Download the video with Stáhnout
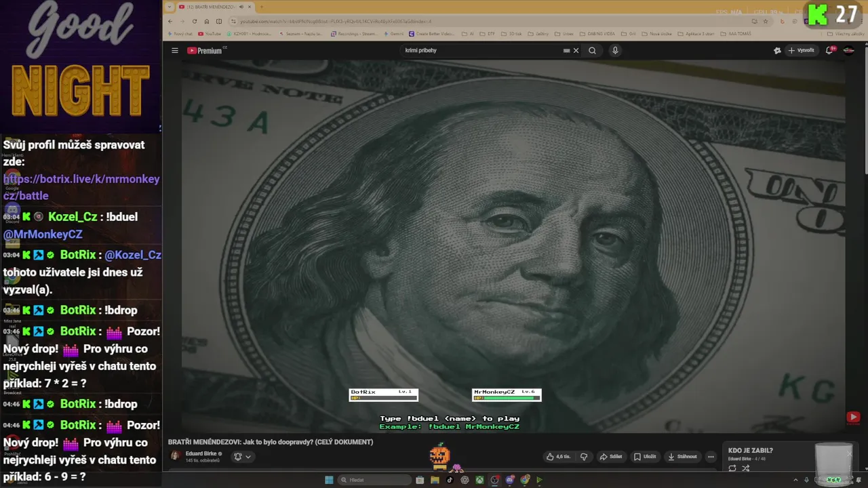This screenshot has width=868, height=488. (682, 456)
